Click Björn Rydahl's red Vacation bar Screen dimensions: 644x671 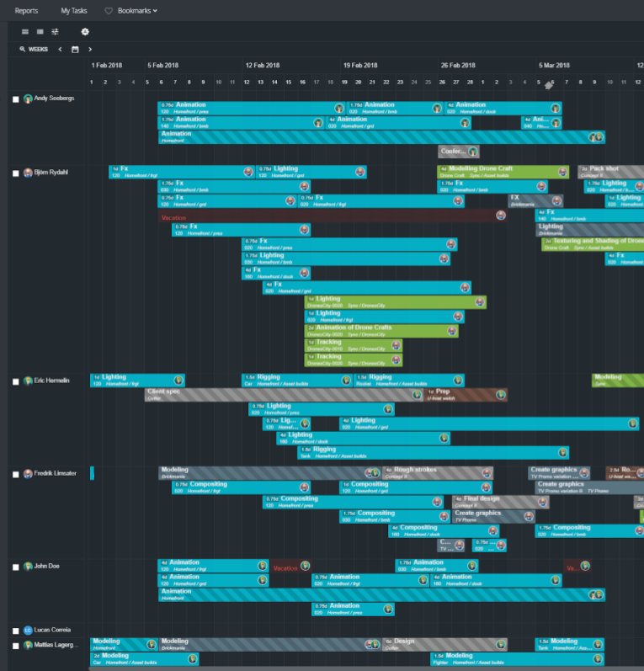click(x=328, y=216)
